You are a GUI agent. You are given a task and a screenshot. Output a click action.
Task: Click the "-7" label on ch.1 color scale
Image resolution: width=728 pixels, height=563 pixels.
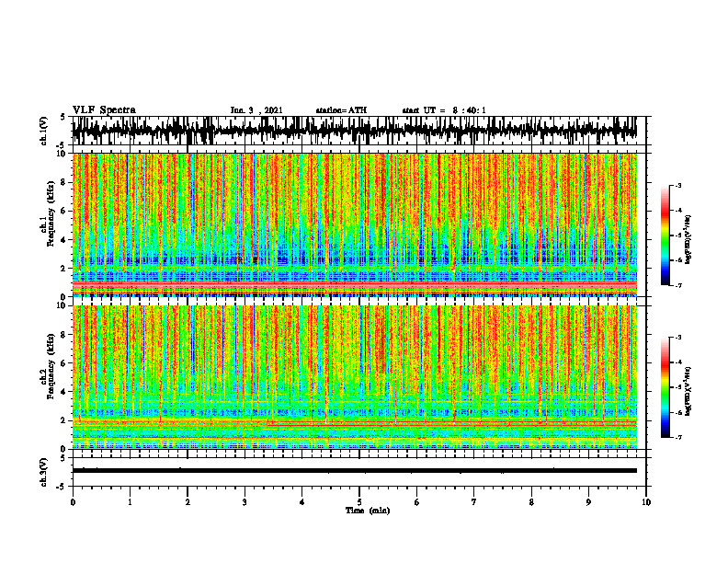[678, 285]
